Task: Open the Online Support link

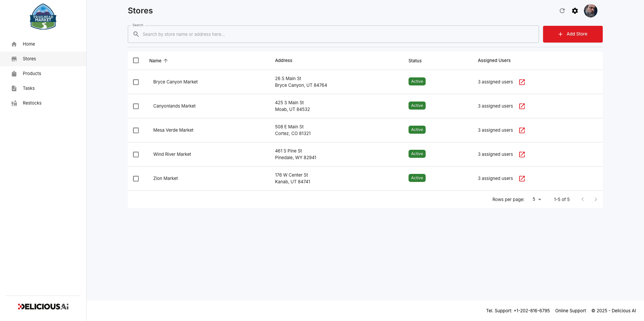Action: (571, 311)
